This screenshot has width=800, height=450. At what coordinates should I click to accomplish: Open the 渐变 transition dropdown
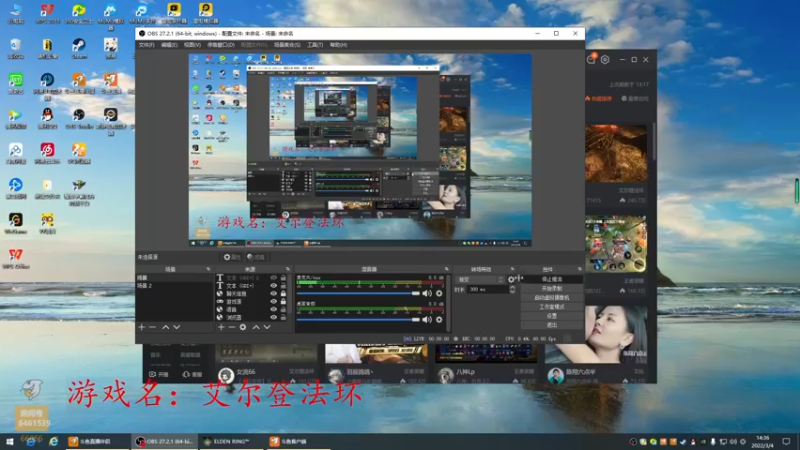[480, 280]
